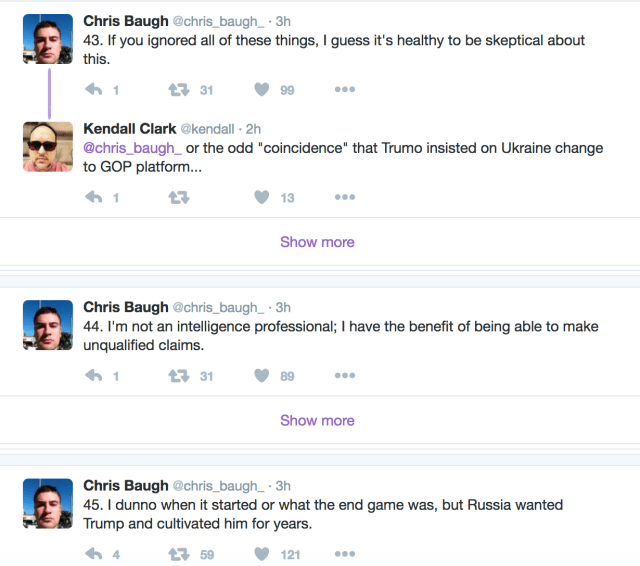Reply to Kendall Clark's tweet

(95, 197)
